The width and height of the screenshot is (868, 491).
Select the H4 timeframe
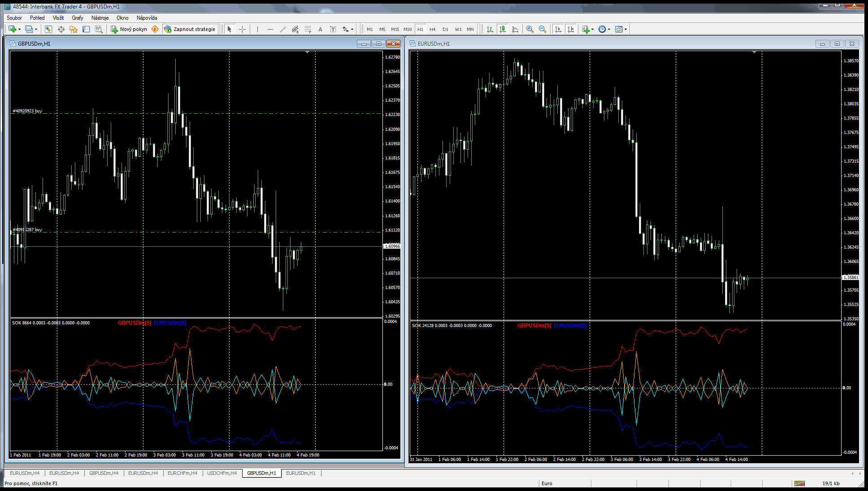(433, 29)
